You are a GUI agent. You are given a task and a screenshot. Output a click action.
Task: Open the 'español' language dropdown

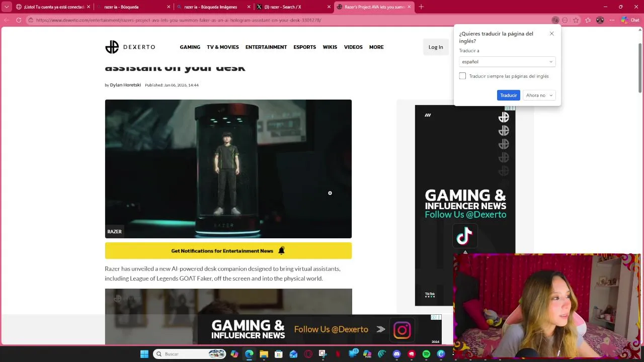507,61
